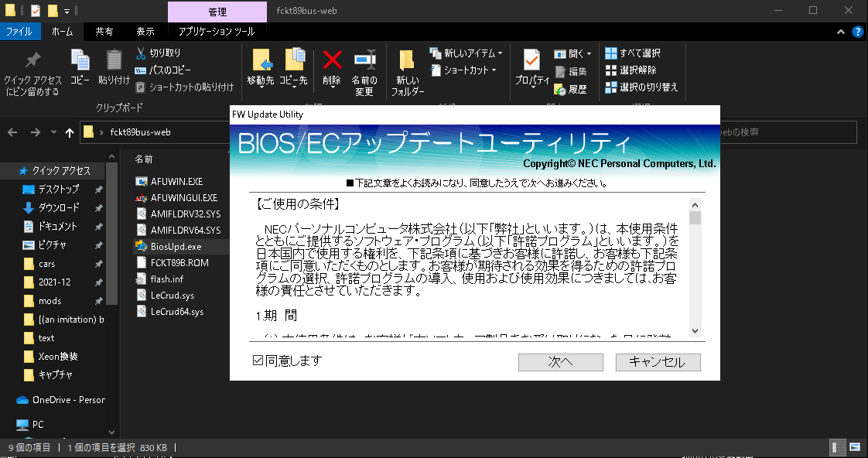Go up one folder level arrow
The image size is (868, 458).
pos(69,132)
